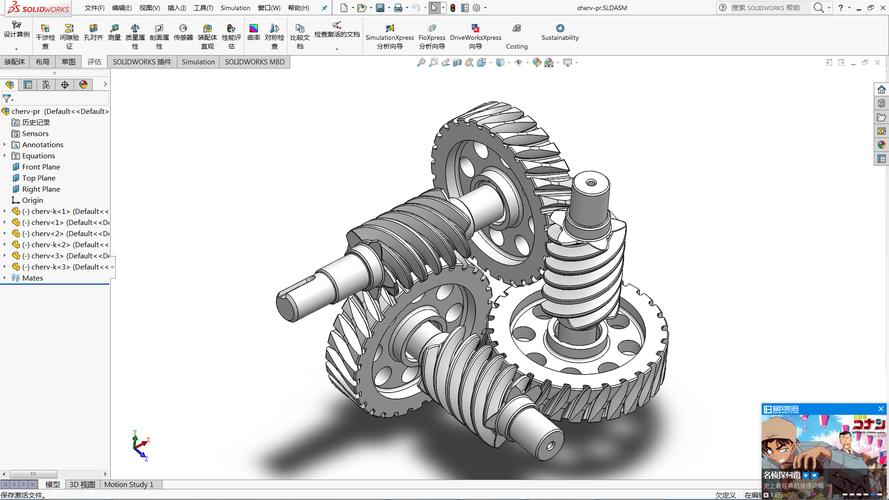Click the video thumbnail in the bottom-right corner
This screenshot has height=500, width=889.
[823, 452]
